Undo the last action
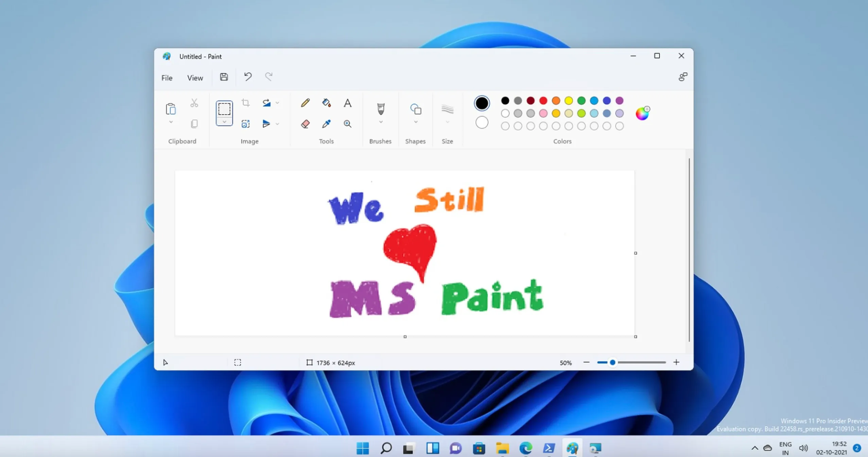868x457 pixels. [x=247, y=77]
